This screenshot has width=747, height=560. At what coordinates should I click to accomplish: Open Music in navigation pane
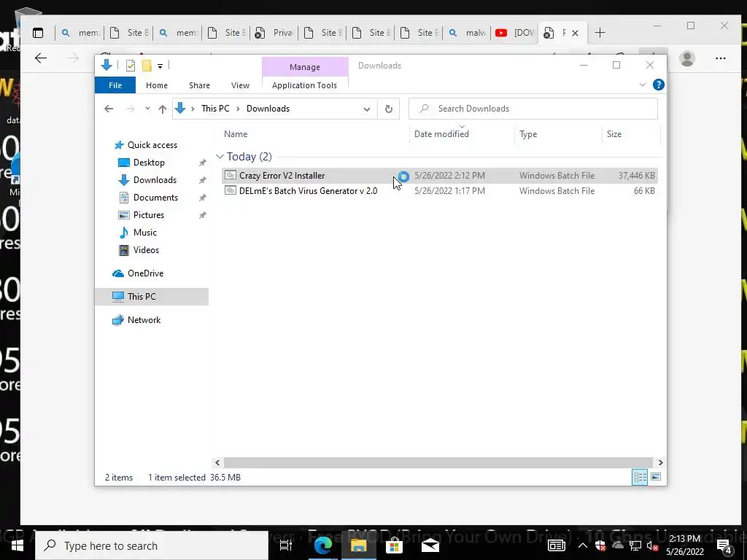[145, 233]
